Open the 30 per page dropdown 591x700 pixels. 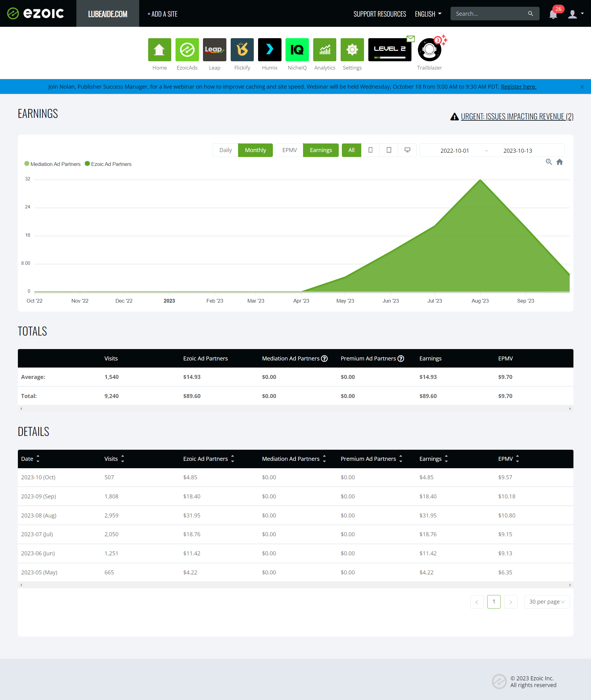click(x=547, y=602)
